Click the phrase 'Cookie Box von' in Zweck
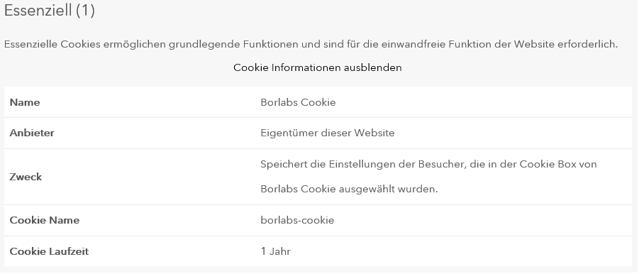This screenshot has height=274, width=644. pos(558,164)
